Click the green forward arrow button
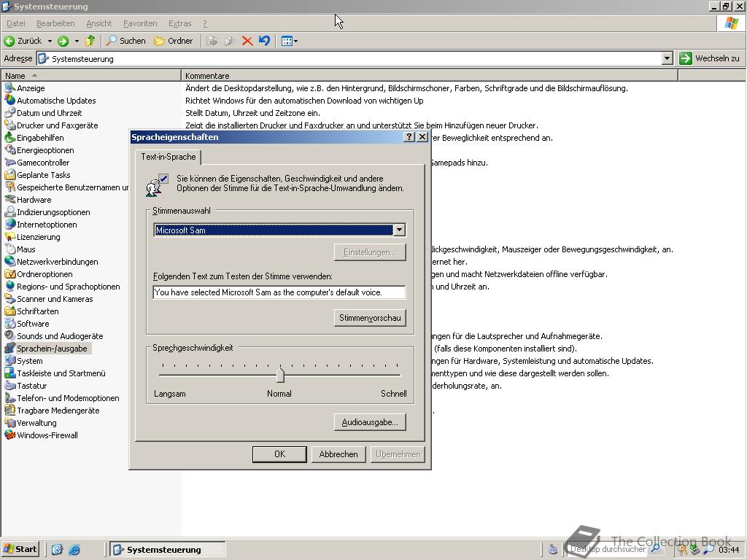 (63, 41)
